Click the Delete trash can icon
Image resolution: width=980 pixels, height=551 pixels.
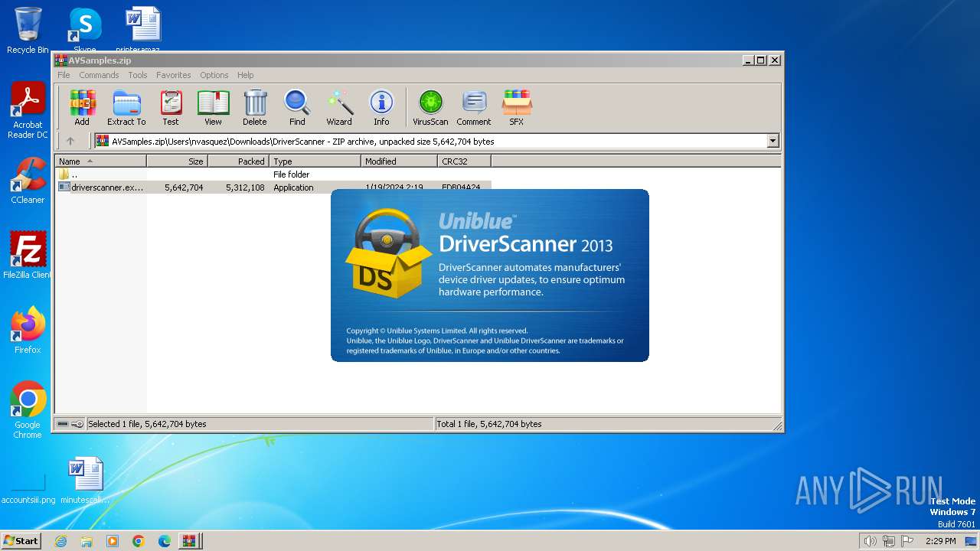[x=255, y=107]
